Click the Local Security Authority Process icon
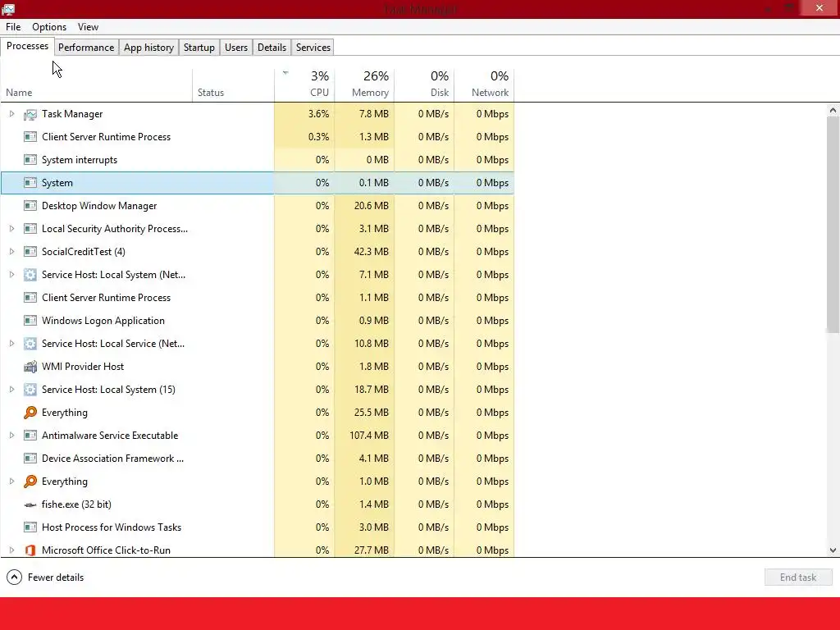The height and width of the screenshot is (630, 840). (x=30, y=229)
